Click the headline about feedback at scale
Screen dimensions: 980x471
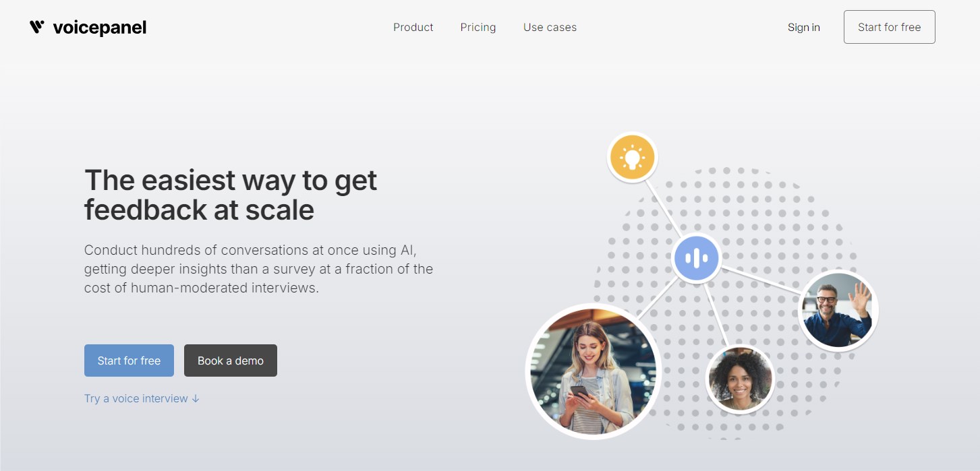pos(231,195)
